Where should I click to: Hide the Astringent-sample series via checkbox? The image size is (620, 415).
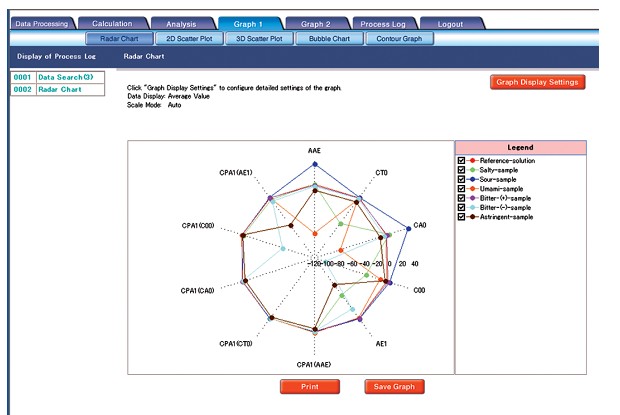tap(461, 216)
